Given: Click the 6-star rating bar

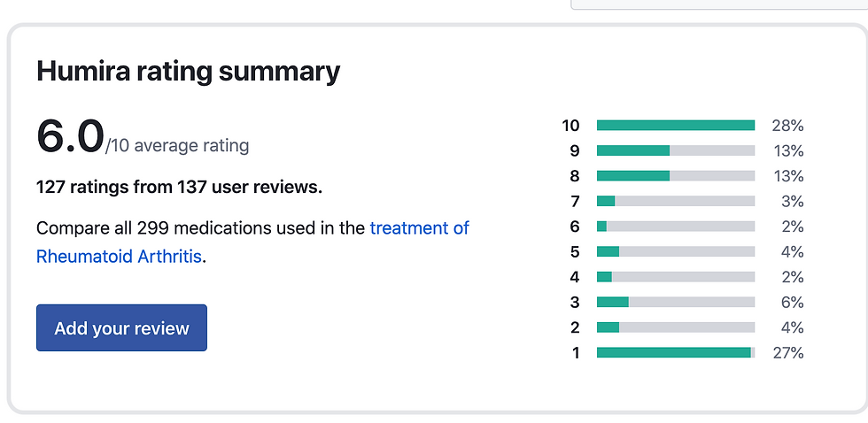Looking at the screenshot, I should pyautogui.click(x=675, y=227).
